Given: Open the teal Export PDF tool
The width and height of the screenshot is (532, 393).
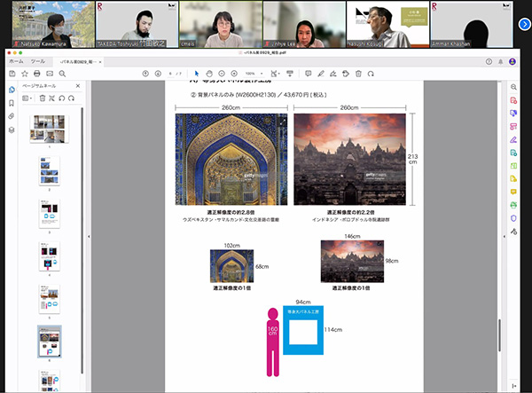Looking at the screenshot, I should point(513,153).
